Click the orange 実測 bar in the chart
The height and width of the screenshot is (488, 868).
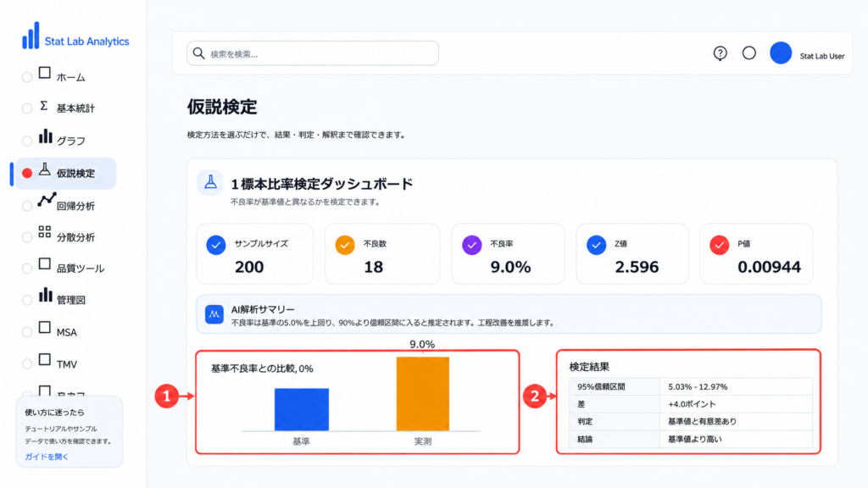(423, 393)
